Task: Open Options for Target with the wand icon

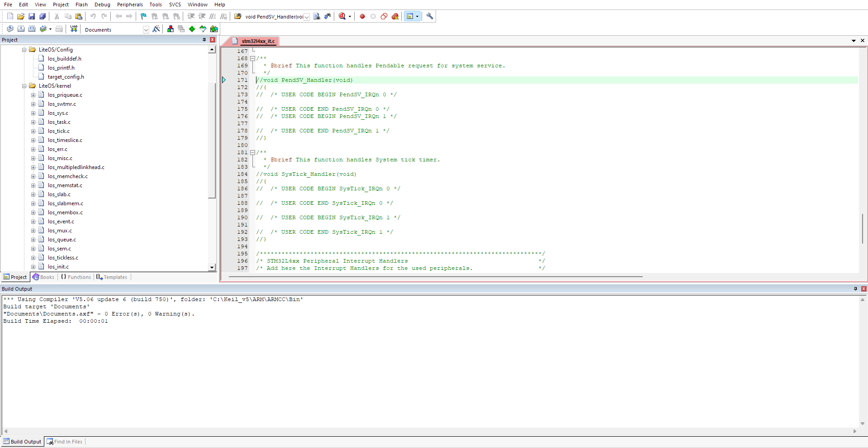Action: [x=156, y=29]
